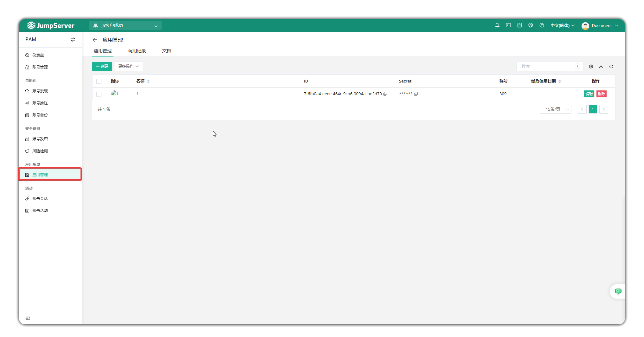
Task: Focus the 搜索 search field
Action: point(550,67)
